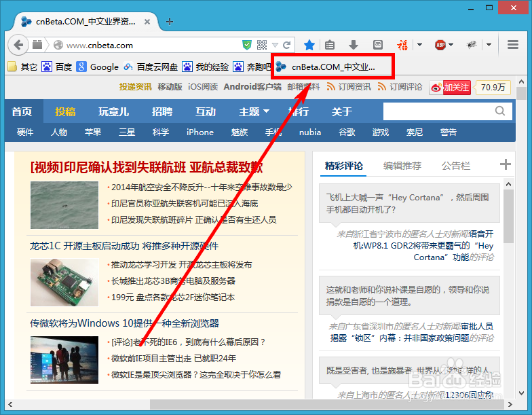Click the page vertical scrollbar down arrow
Screen dimensions: 532x415
click(x=521, y=393)
